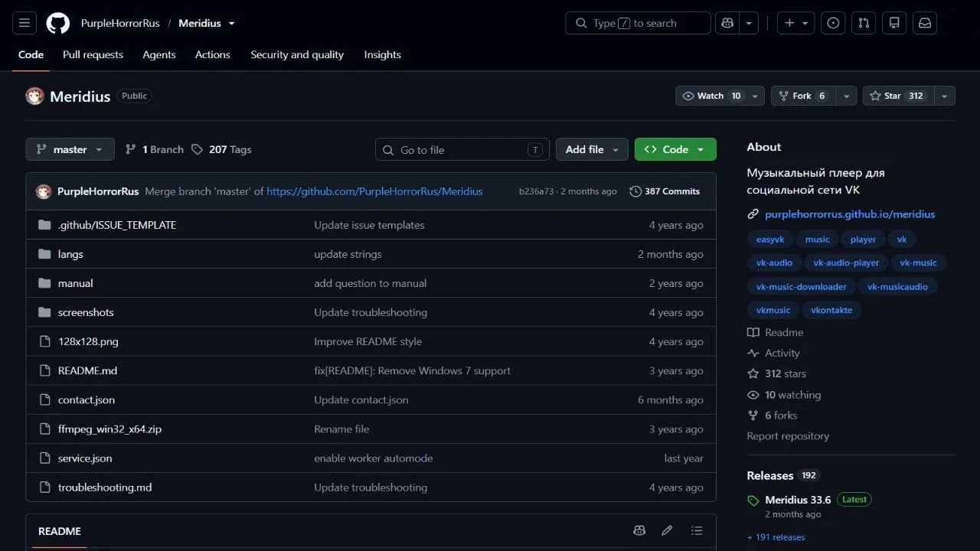Switch to the Agents tab
This screenshot has width=980, height=551.
click(x=159, y=54)
